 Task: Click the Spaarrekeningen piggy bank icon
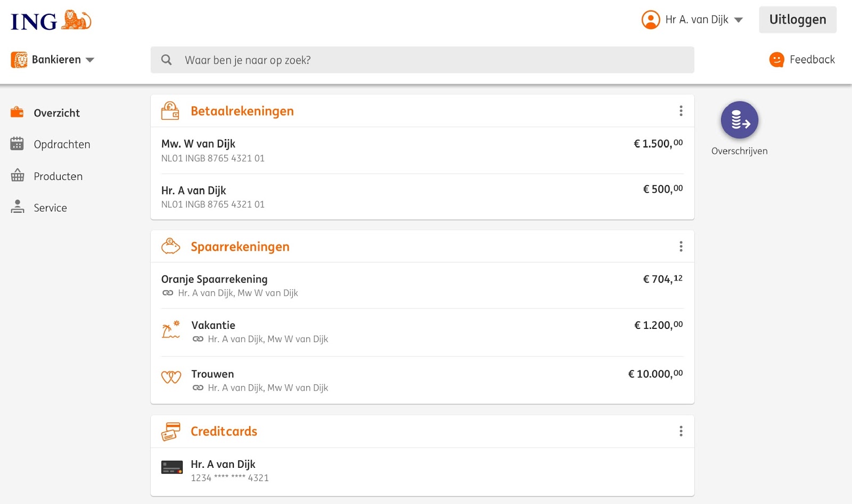coord(170,246)
